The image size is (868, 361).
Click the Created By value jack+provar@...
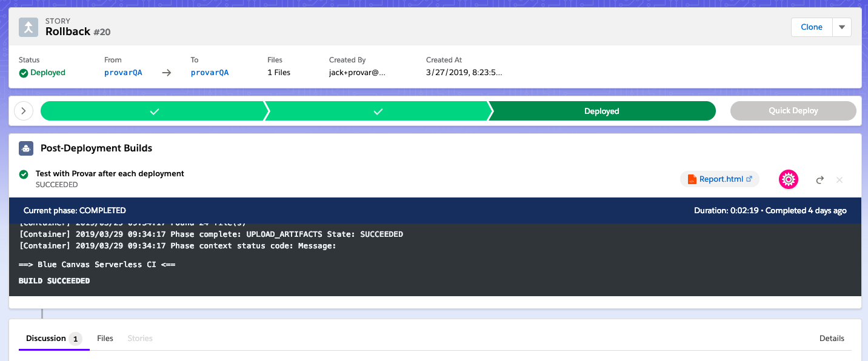[x=358, y=73]
